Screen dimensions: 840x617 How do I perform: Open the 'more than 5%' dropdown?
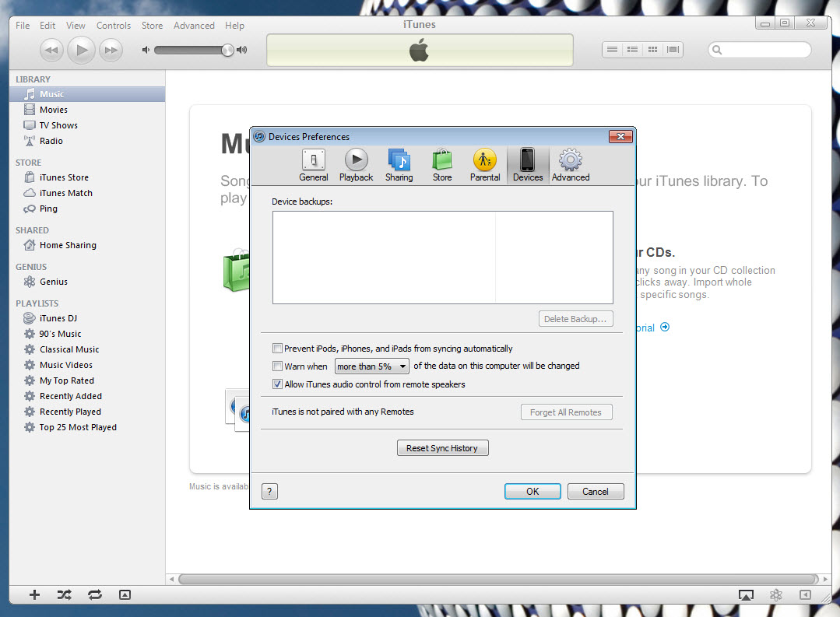point(372,366)
